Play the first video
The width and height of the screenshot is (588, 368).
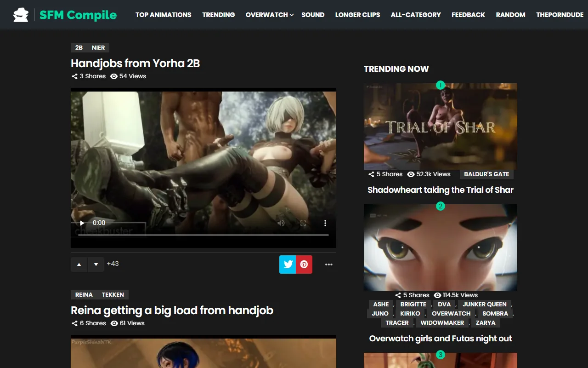[82, 223]
